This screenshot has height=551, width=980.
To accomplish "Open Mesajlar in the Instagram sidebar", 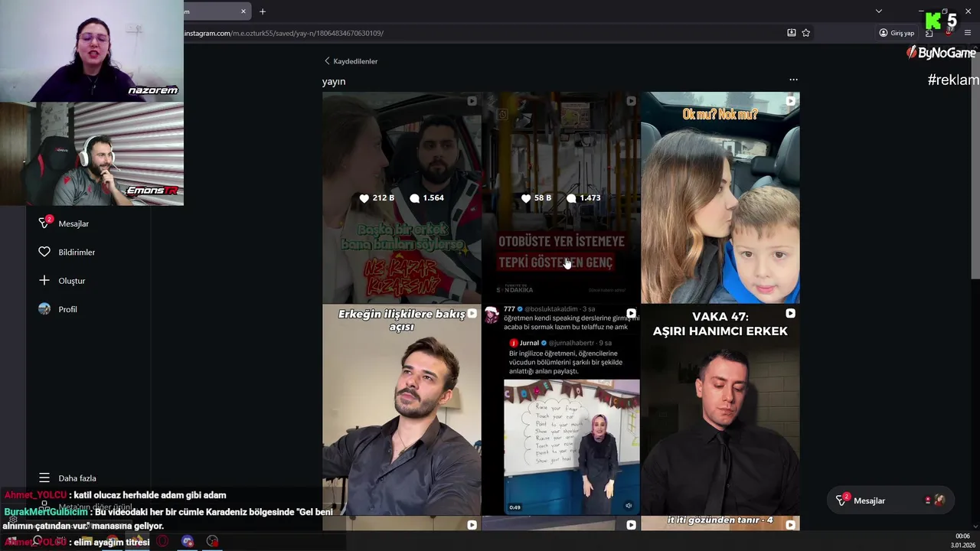I will click(66, 223).
